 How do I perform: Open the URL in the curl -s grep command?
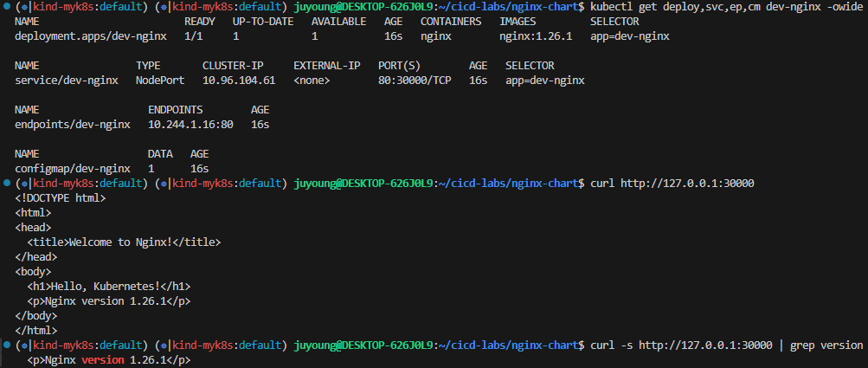pos(706,345)
